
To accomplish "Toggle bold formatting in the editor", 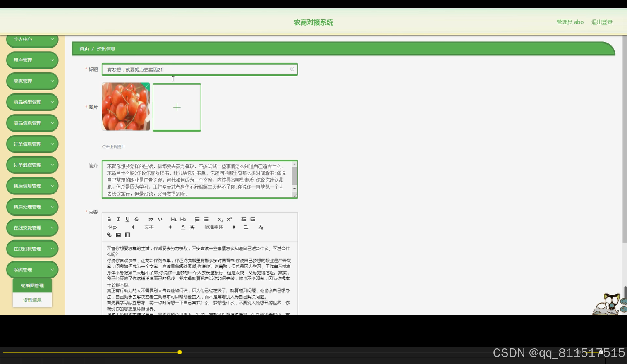I will (109, 219).
